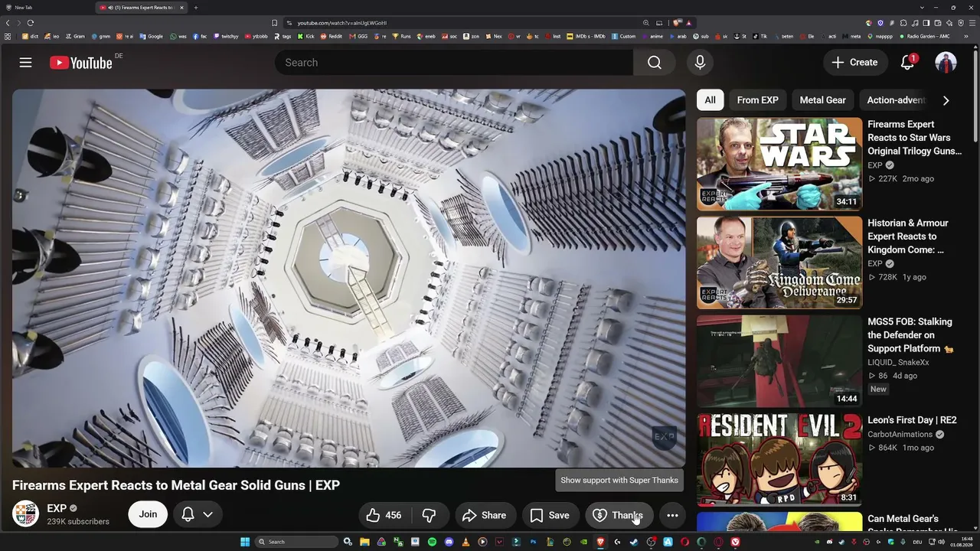980x551 pixels.
Task: Open Spotify from the taskbar
Action: coord(432,542)
